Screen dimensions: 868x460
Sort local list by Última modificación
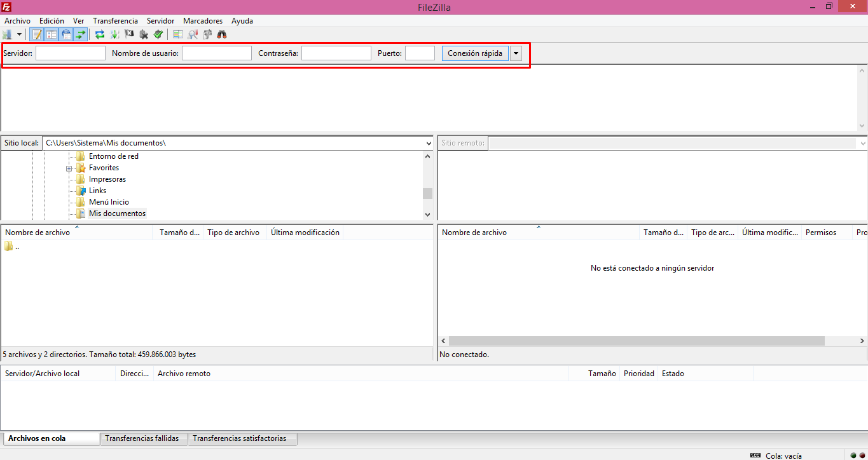(x=305, y=233)
